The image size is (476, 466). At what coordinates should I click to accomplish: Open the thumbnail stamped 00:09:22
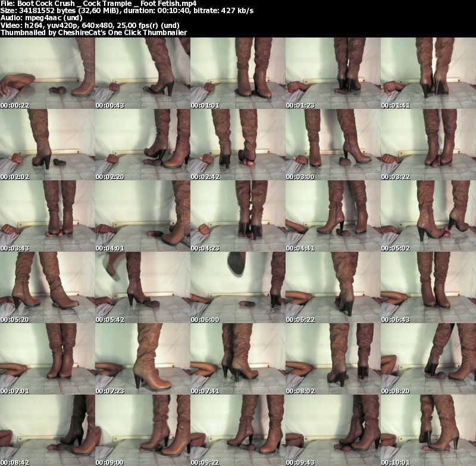pos(237,430)
